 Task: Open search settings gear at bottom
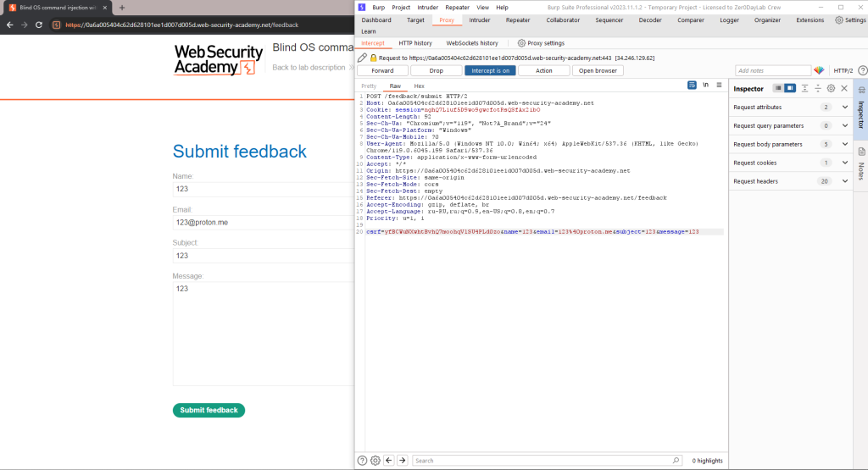375,461
